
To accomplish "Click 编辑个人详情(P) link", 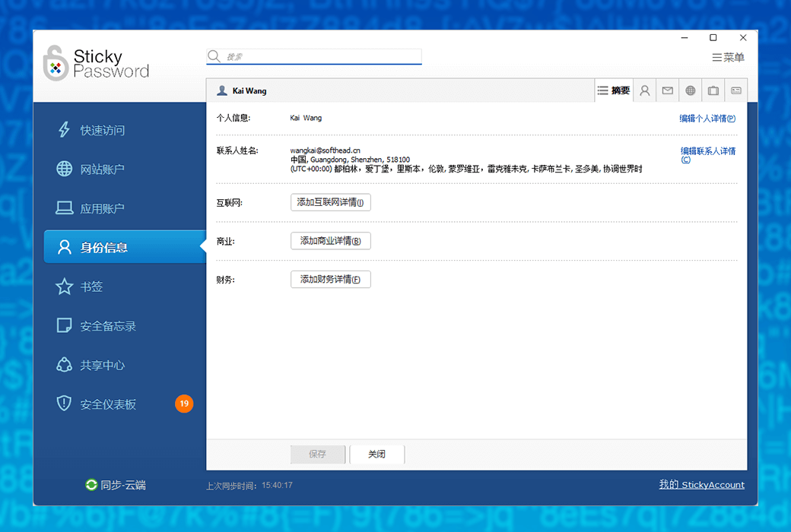I will (x=707, y=119).
